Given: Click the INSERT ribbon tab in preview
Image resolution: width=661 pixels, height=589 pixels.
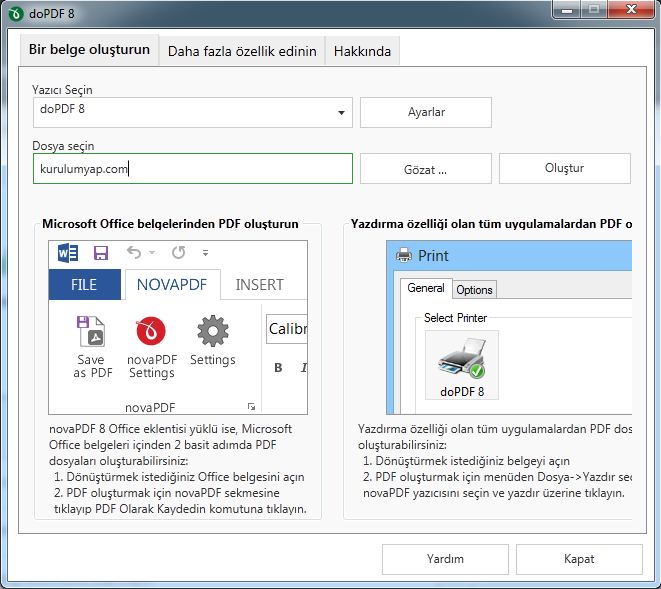Looking at the screenshot, I should pos(259,285).
